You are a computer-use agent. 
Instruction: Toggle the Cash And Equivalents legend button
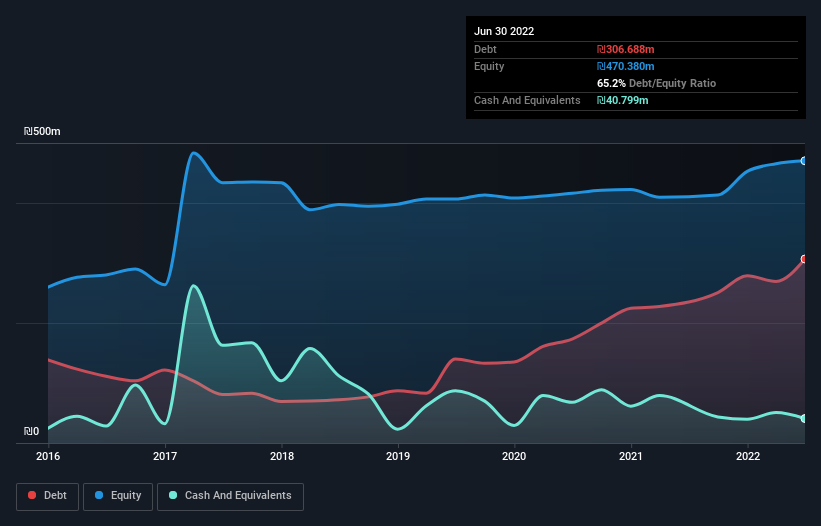[x=230, y=496]
